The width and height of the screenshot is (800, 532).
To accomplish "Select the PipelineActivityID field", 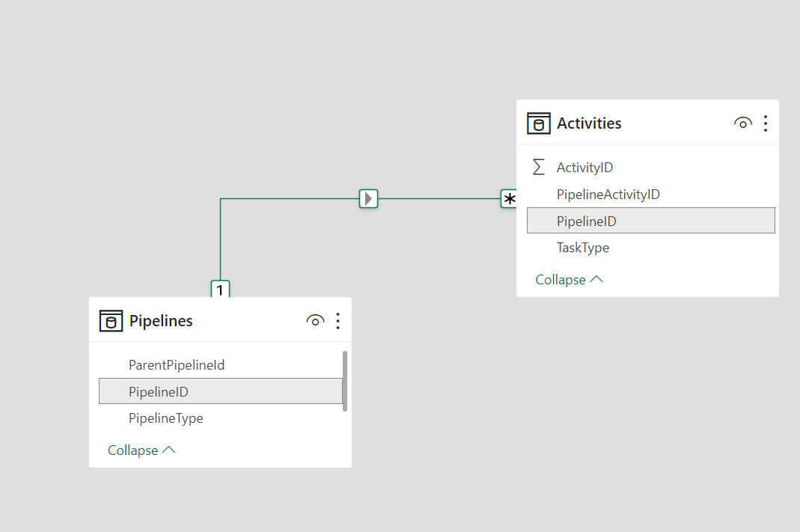I will click(650, 195).
